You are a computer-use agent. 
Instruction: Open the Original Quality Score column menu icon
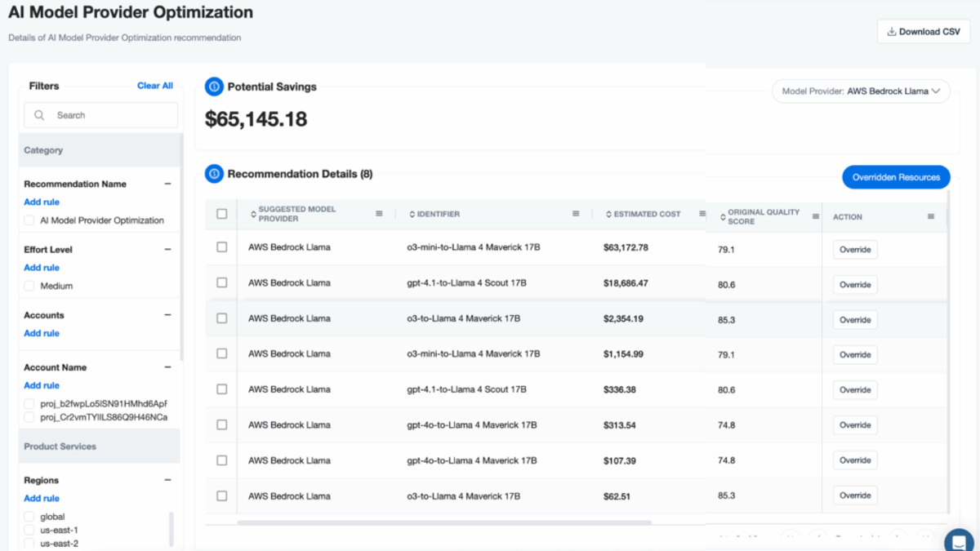(815, 216)
